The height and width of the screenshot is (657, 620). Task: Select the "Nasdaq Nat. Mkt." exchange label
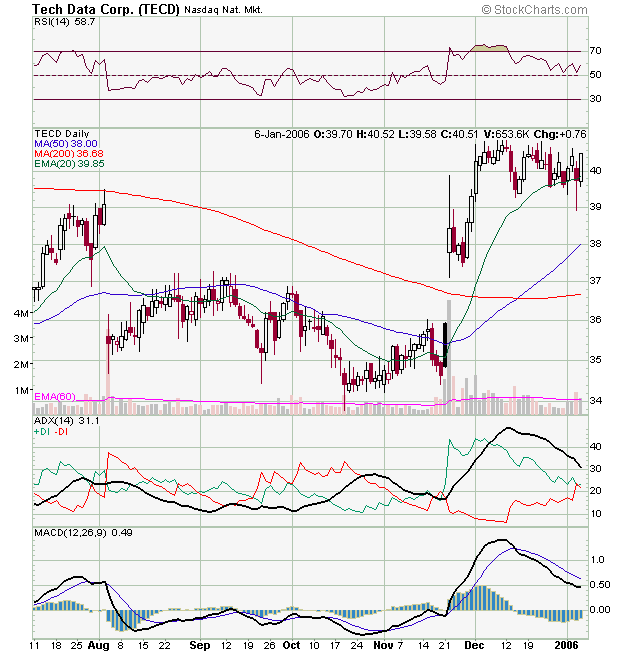(223, 10)
